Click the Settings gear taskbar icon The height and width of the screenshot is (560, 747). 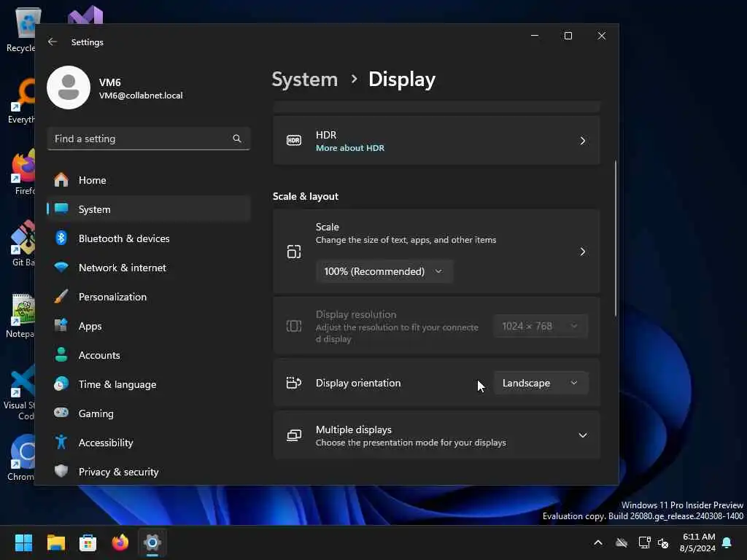point(152,542)
